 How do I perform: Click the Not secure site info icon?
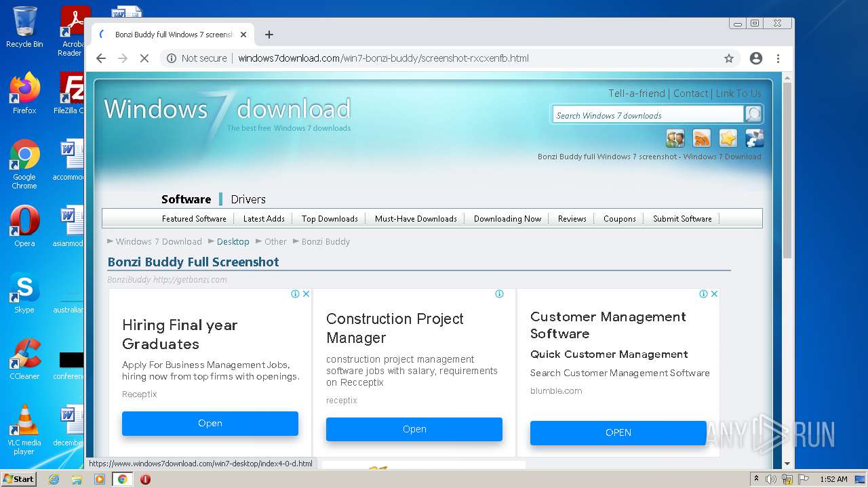[x=172, y=58]
